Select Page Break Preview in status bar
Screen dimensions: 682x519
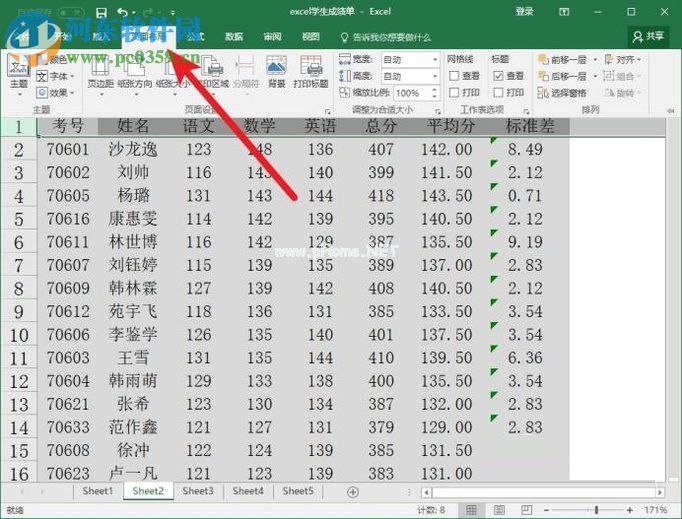(527, 510)
